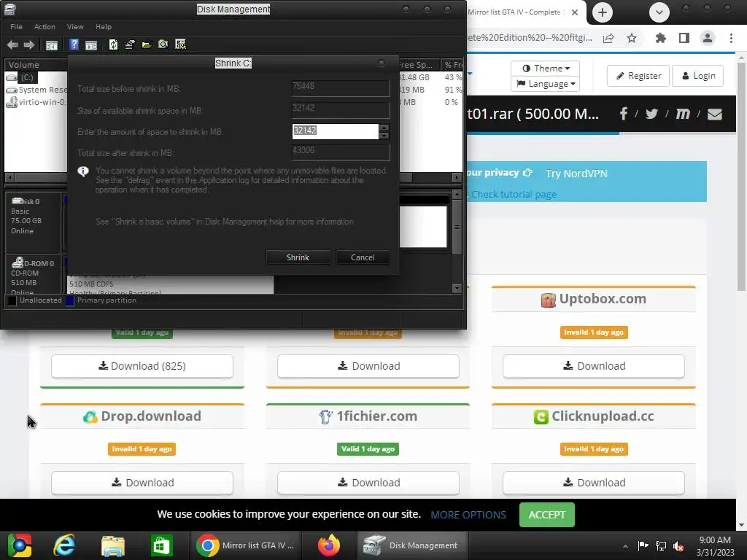The image size is (747, 560).
Task: Open File Explorer from the taskbar
Action: click(113, 545)
